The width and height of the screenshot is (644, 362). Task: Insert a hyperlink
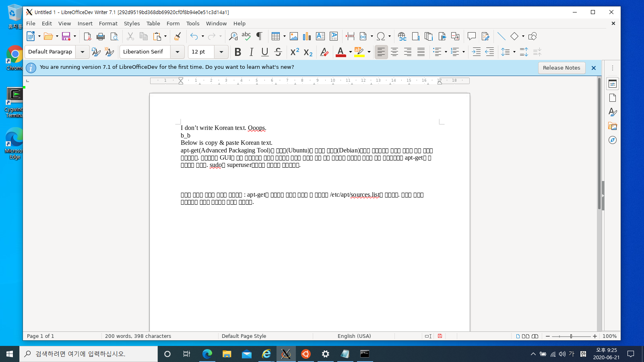click(402, 36)
